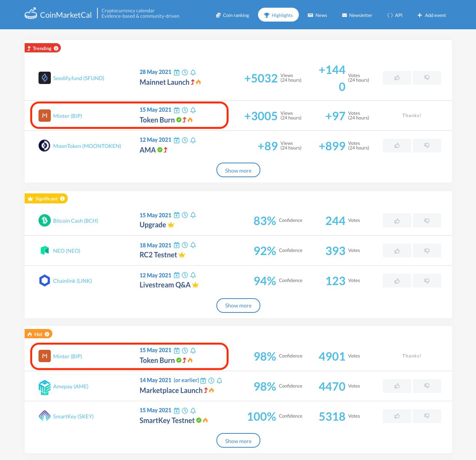Add Bitcoin Cash Upgrade to calendar
Image resolution: width=476 pixels, height=460 pixels.
(x=176, y=215)
